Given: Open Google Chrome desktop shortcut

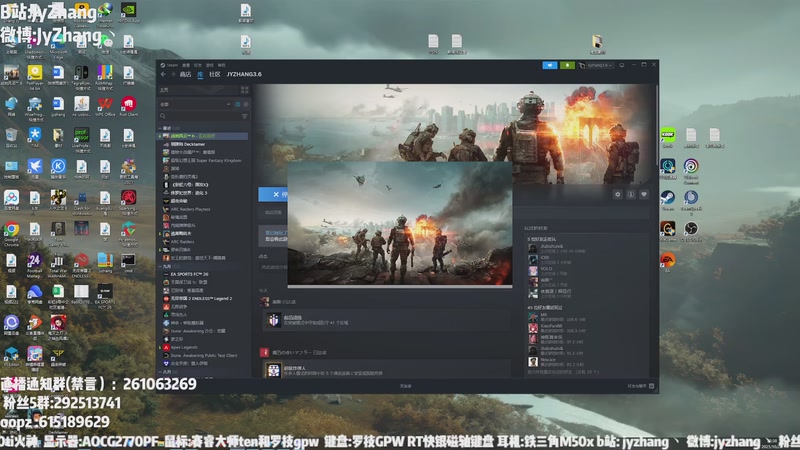Looking at the screenshot, I should coord(11,233).
